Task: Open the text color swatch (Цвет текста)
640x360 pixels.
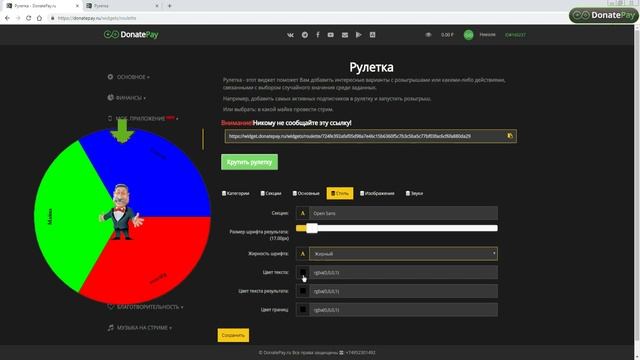Action: click(303, 272)
